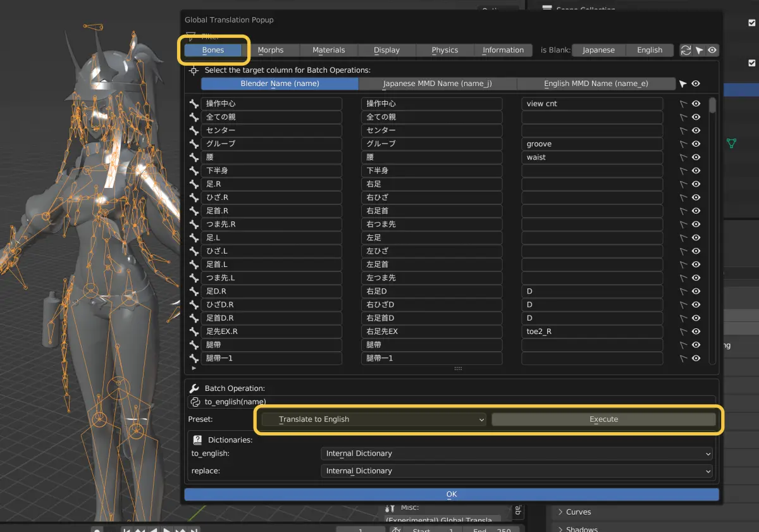Viewport: 759px width, 532px height.
Task: Toggle select arrow for センター row
Action: click(683, 130)
